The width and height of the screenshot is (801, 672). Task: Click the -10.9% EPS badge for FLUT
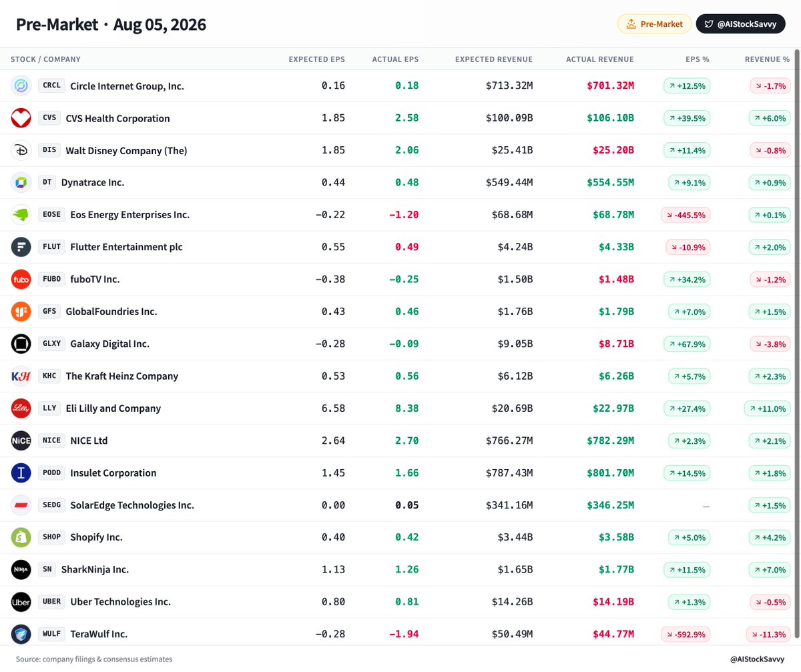(688, 247)
